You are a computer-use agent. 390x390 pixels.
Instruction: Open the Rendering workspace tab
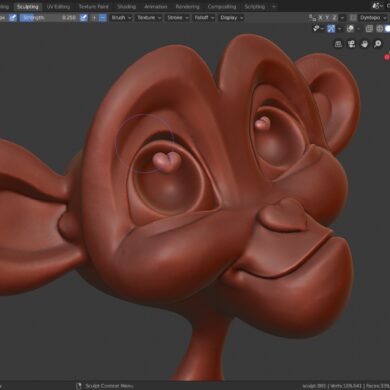coord(187,6)
